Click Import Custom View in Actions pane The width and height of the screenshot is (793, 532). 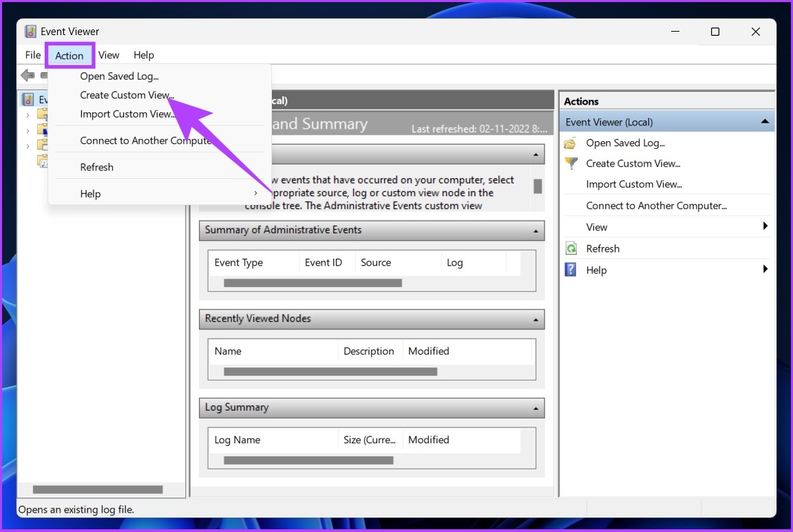pyautogui.click(x=633, y=184)
